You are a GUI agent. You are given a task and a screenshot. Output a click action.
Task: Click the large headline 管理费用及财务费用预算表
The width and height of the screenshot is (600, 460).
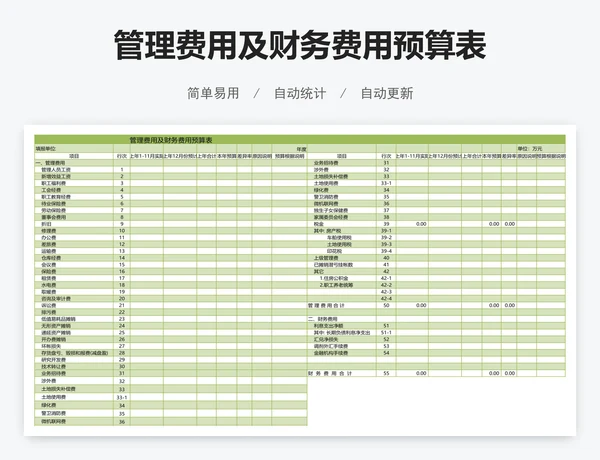(x=300, y=46)
